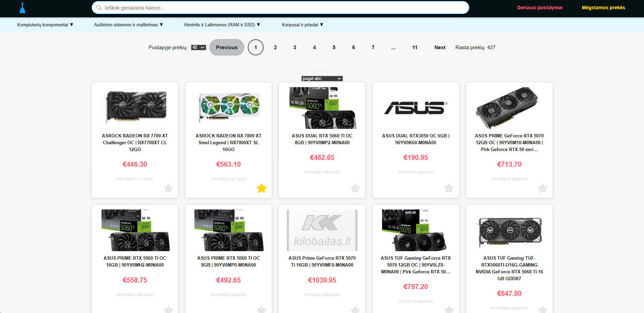Click model code 90YV0K60-M0NA00 under price
644x313 pixels.
coord(416,172)
